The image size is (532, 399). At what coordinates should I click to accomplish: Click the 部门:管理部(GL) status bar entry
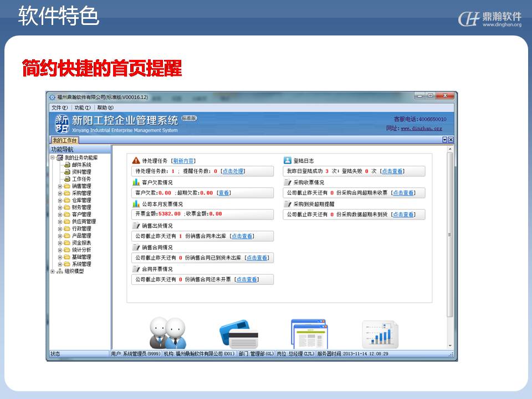(256, 354)
